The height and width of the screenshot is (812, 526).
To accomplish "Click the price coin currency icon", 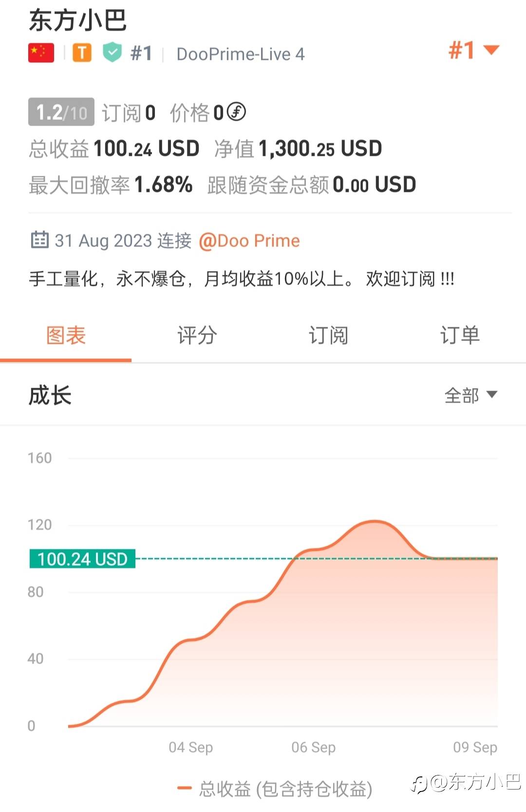I will click(x=236, y=112).
